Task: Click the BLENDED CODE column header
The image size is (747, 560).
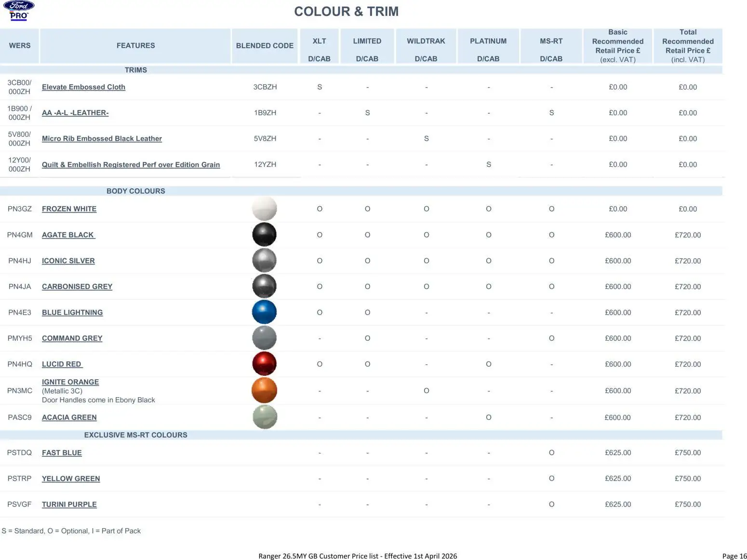Action: pyautogui.click(x=265, y=46)
